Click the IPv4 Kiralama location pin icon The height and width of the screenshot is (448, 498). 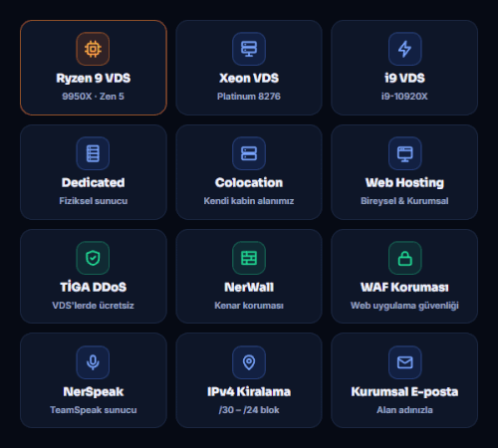[249, 362]
